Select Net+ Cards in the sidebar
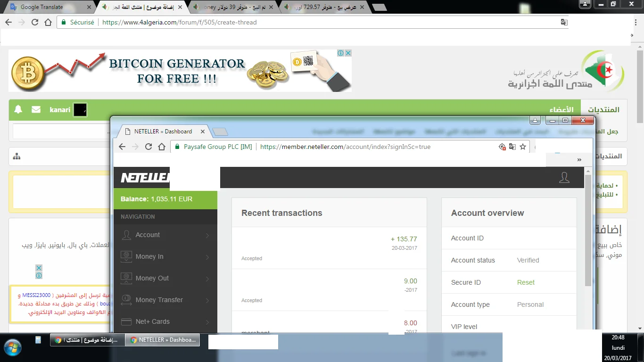Image resolution: width=644 pixels, height=362 pixels. click(x=165, y=321)
